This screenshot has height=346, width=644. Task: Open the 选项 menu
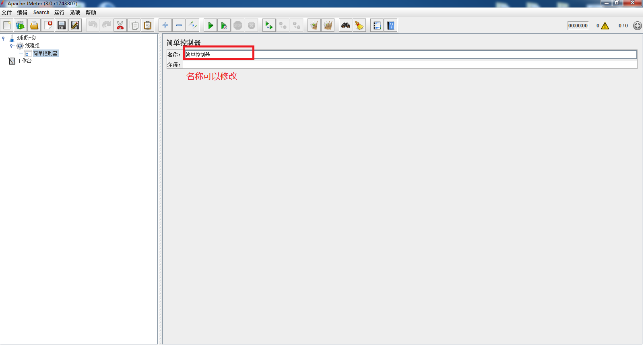(x=75, y=12)
